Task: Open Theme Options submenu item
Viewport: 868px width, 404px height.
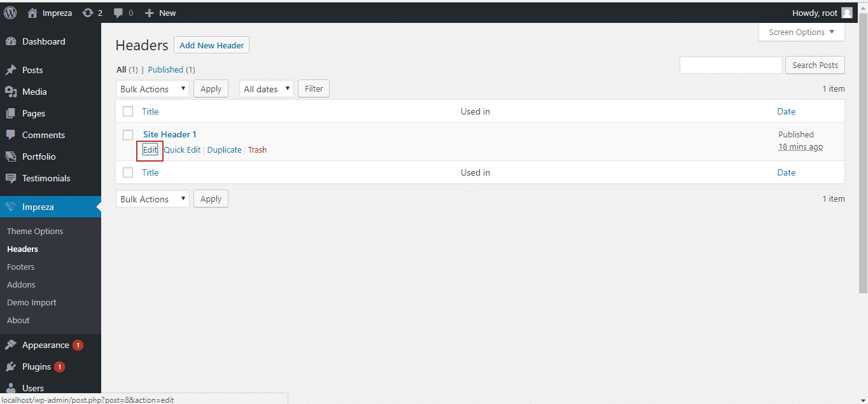Action: [x=35, y=231]
